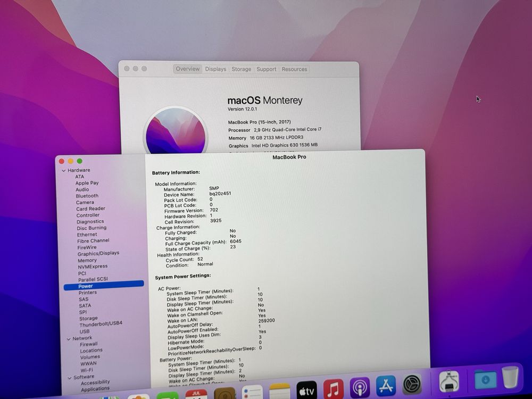
Task: Switch to the Displays tab
Action: pyautogui.click(x=215, y=69)
